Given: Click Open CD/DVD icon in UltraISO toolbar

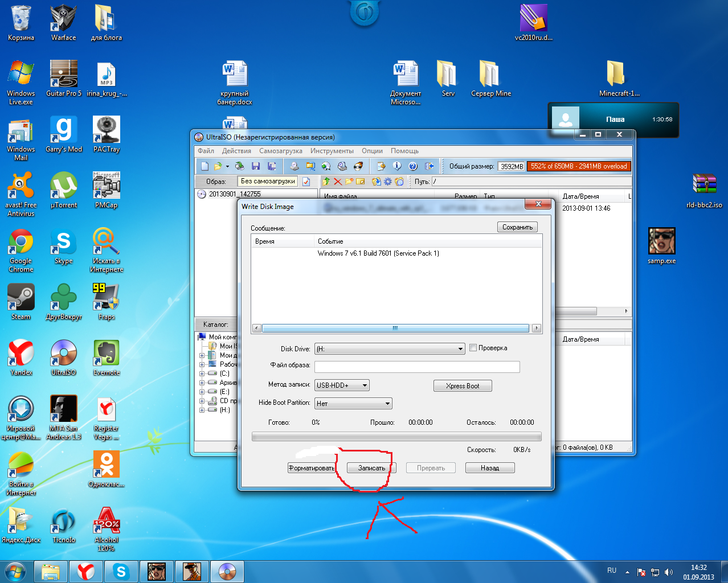Looking at the screenshot, I should (x=240, y=166).
